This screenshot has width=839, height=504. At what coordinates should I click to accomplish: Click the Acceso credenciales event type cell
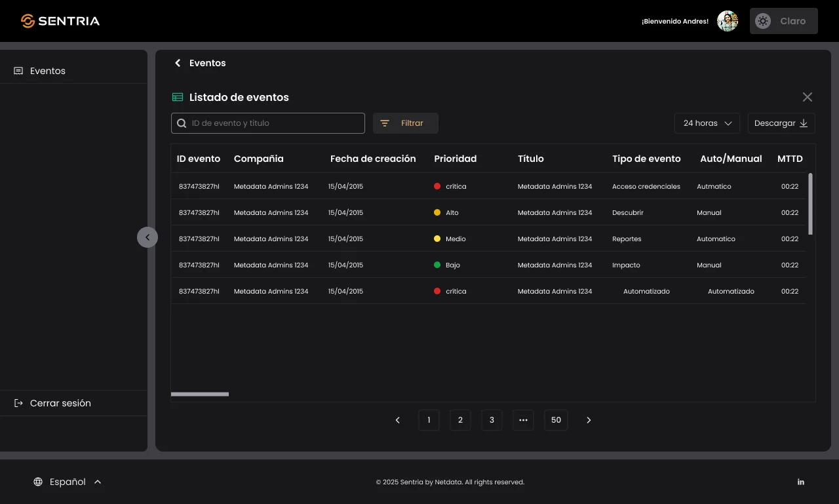click(x=646, y=186)
